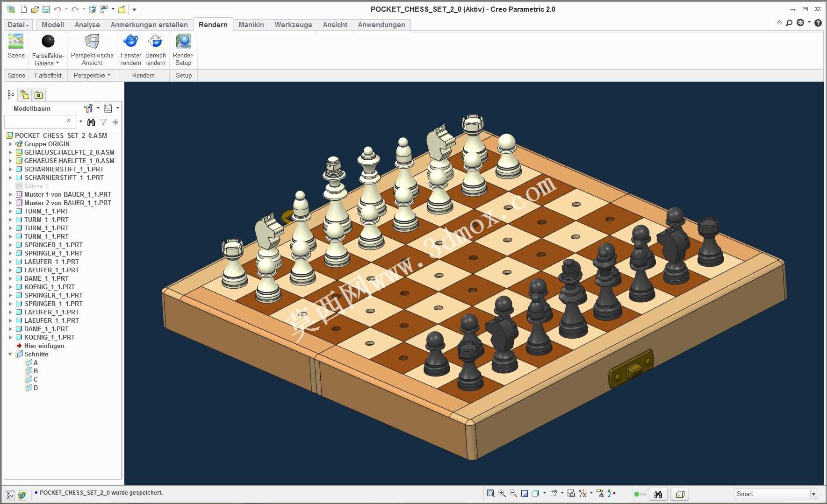Expand Gruppe ORIGIN tree node
Image resolution: width=827 pixels, height=504 pixels.
coord(10,144)
